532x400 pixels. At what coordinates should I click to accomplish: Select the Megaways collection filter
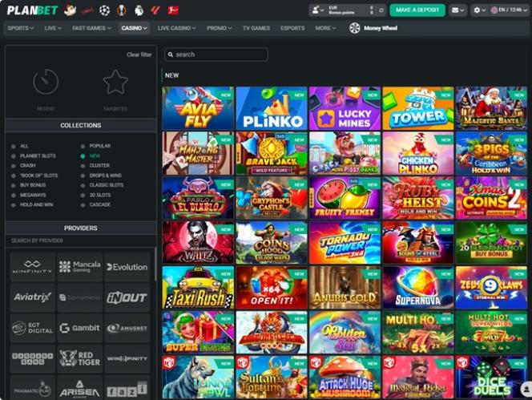[x=13, y=194]
